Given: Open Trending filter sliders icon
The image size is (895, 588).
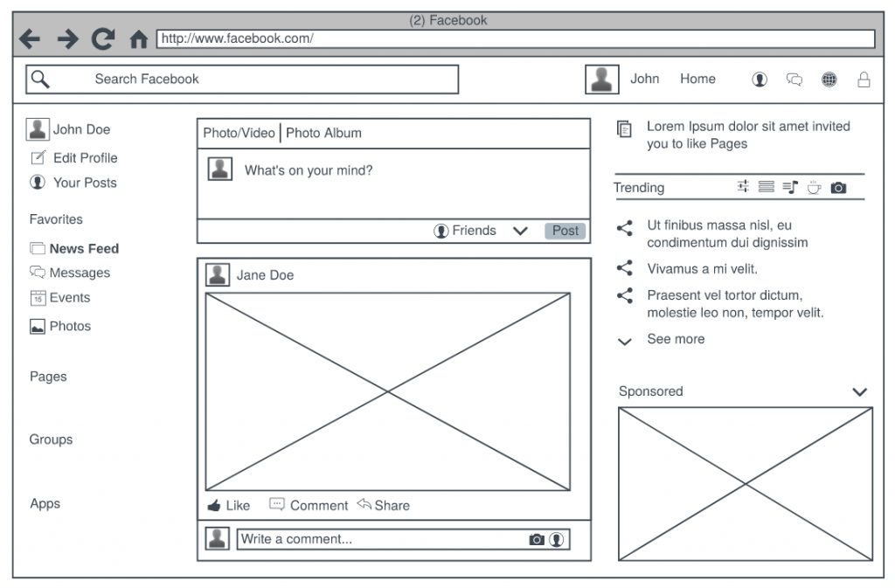Looking at the screenshot, I should click(x=742, y=186).
